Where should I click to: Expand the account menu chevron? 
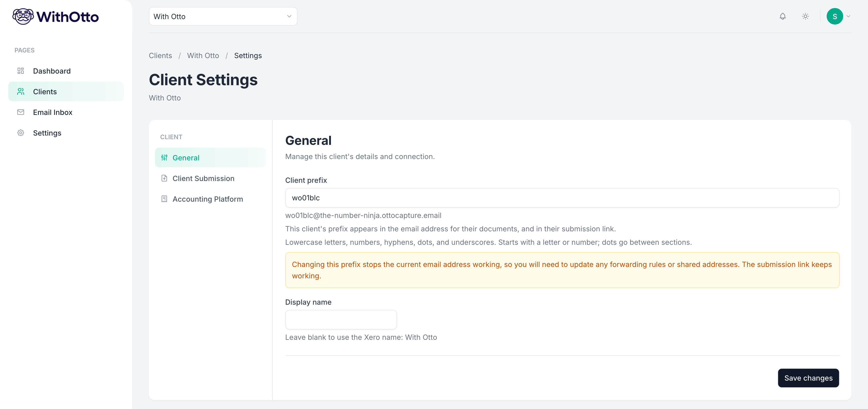[x=848, y=16]
